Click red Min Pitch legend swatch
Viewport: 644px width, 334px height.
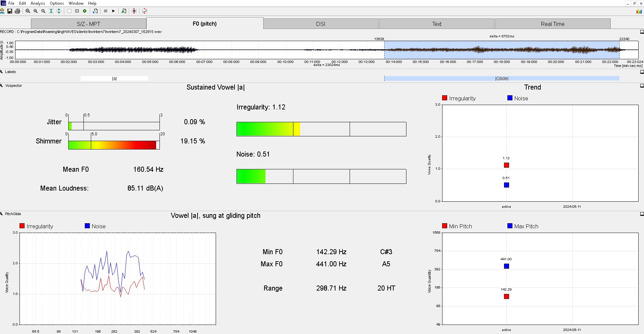(444, 226)
